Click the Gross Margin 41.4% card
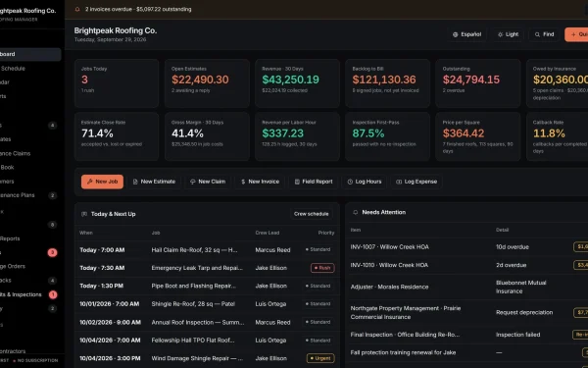Viewport: 588px width, 368px height. [207, 136]
